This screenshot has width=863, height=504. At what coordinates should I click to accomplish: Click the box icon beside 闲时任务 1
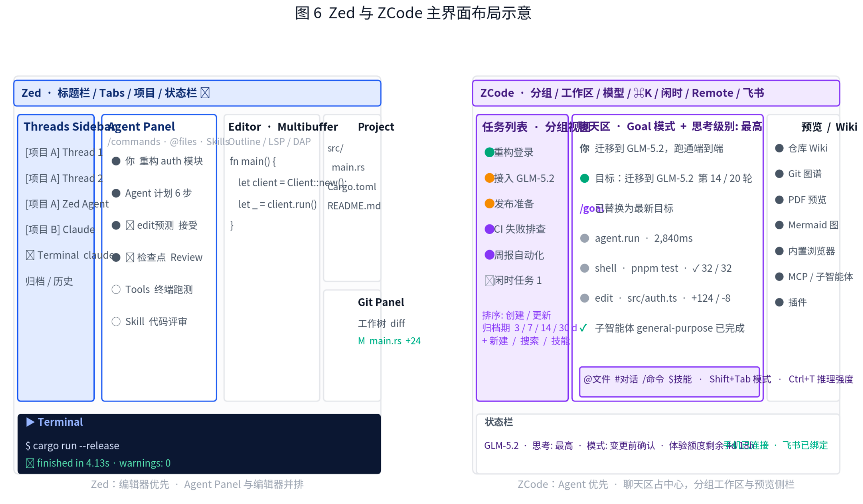(489, 281)
